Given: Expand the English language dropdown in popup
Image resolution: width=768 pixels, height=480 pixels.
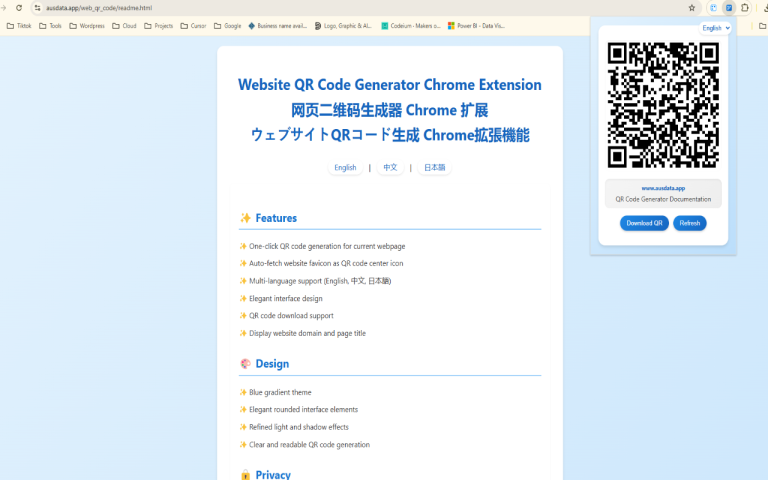Looking at the screenshot, I should click(715, 28).
